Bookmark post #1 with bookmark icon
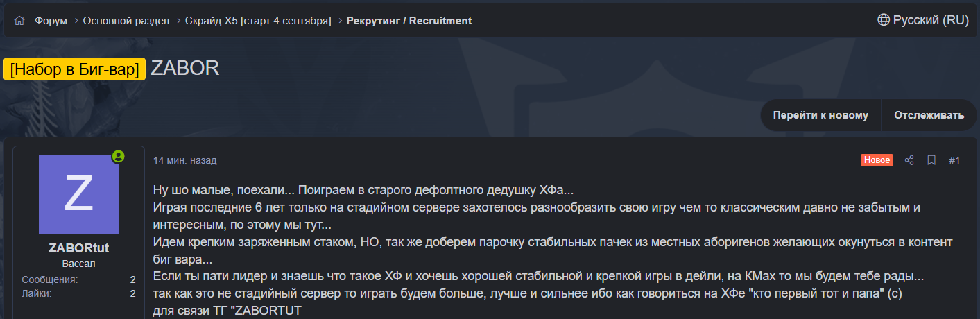This screenshot has height=319, width=980. (x=931, y=160)
